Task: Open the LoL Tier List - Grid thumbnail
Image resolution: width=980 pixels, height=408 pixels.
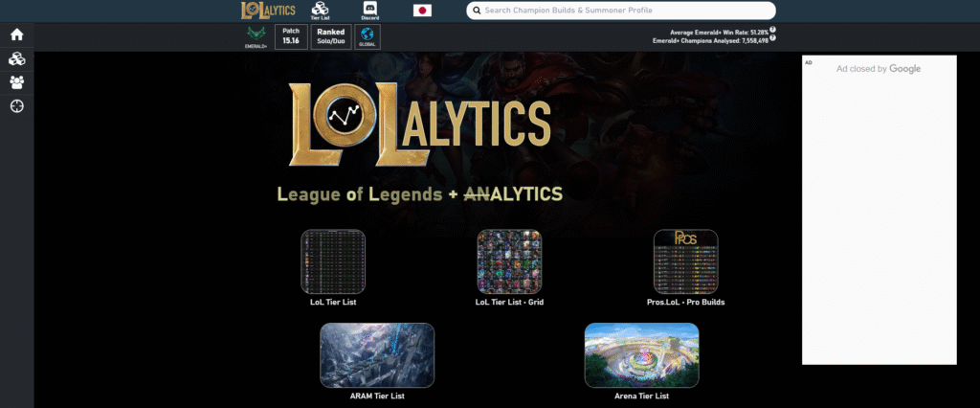Action: click(509, 261)
